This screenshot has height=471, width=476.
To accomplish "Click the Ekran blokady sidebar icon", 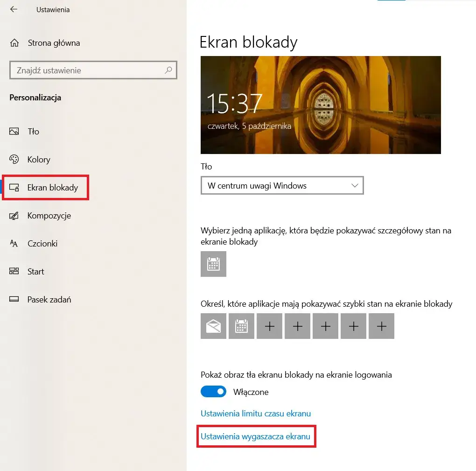I will point(14,187).
